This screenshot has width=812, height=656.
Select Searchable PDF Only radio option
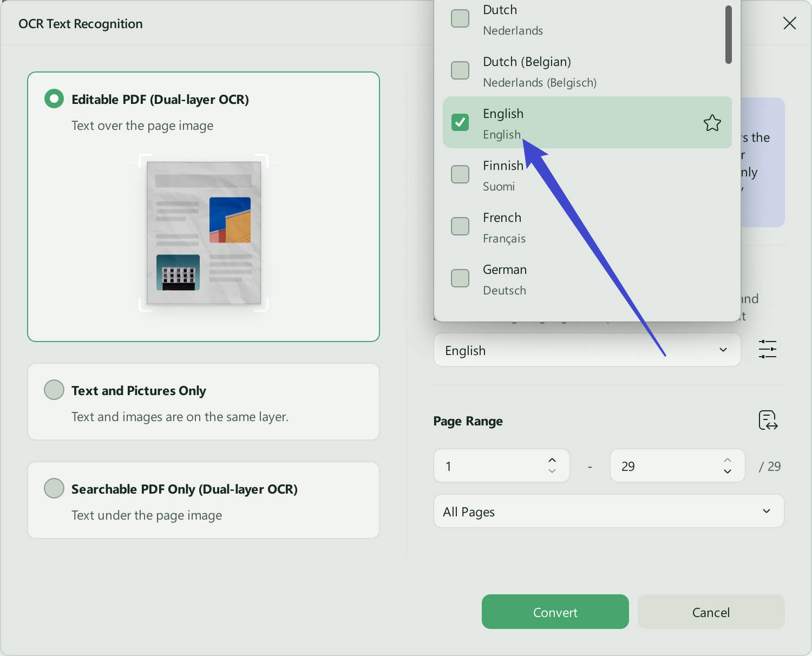point(54,488)
